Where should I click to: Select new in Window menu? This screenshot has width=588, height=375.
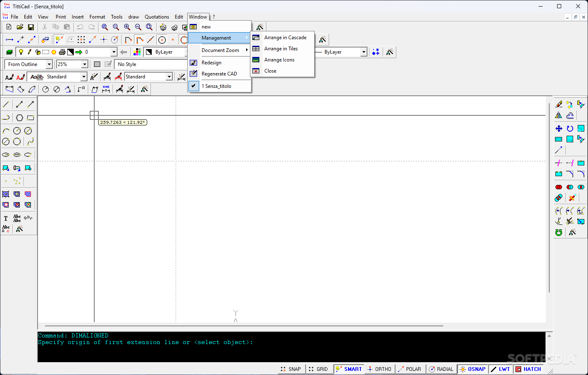(x=219, y=27)
